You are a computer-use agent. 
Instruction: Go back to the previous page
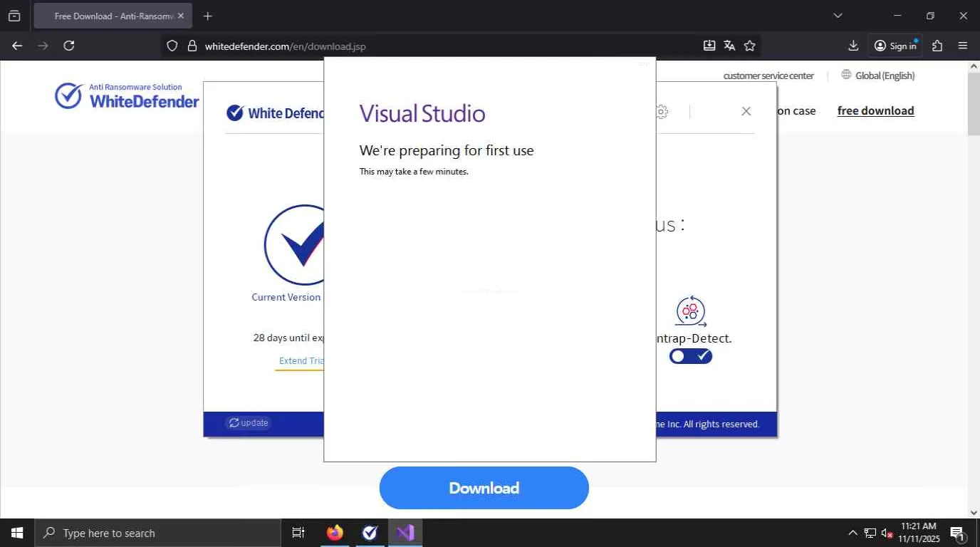tap(17, 46)
